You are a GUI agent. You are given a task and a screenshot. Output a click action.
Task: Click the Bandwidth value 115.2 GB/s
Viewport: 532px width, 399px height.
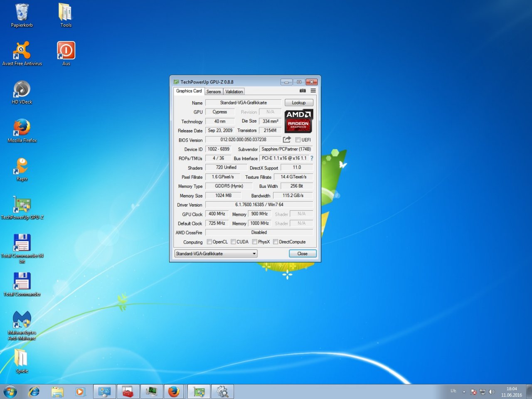(293, 195)
